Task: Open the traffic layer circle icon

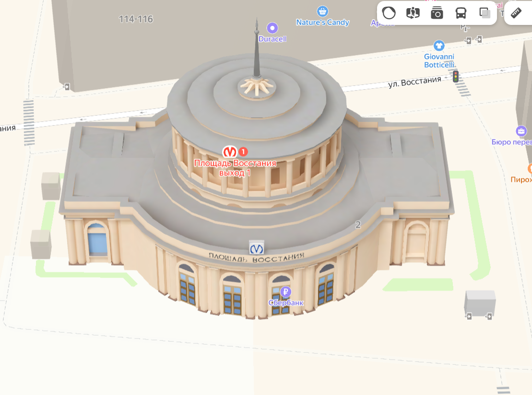Action: pos(389,13)
